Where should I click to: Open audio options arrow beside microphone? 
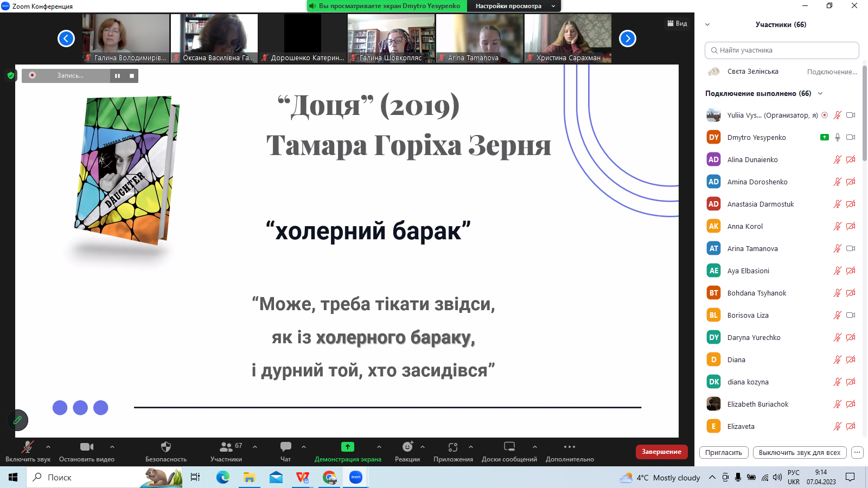coord(48,447)
